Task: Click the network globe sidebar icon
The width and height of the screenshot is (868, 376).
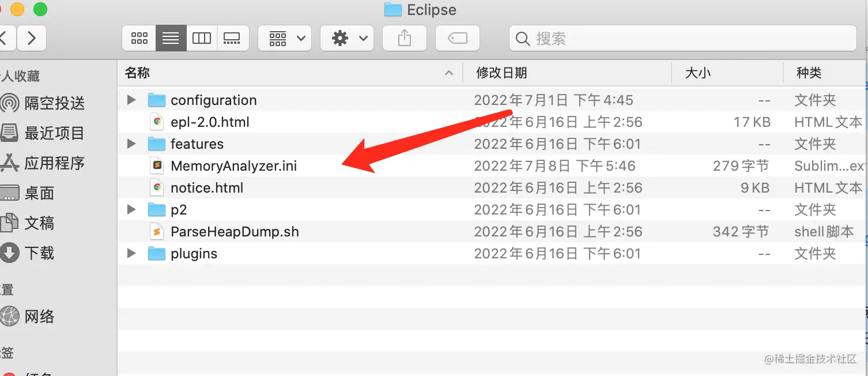Action: 9,316
